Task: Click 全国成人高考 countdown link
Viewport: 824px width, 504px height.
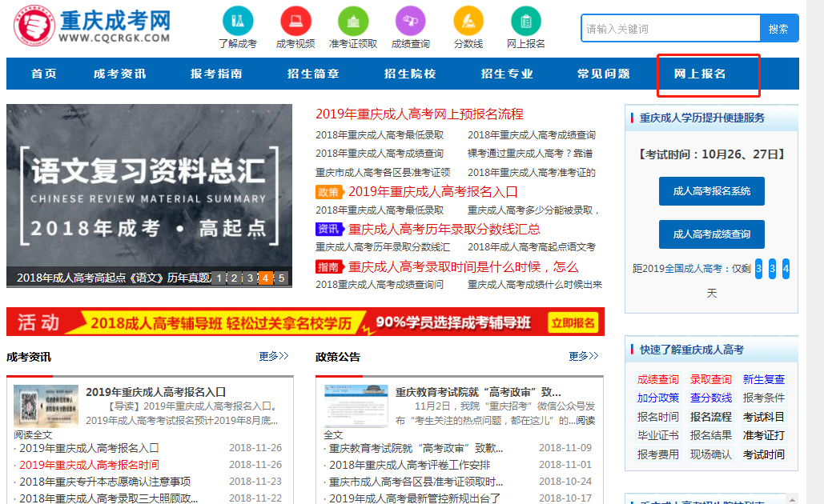Action: (693, 269)
